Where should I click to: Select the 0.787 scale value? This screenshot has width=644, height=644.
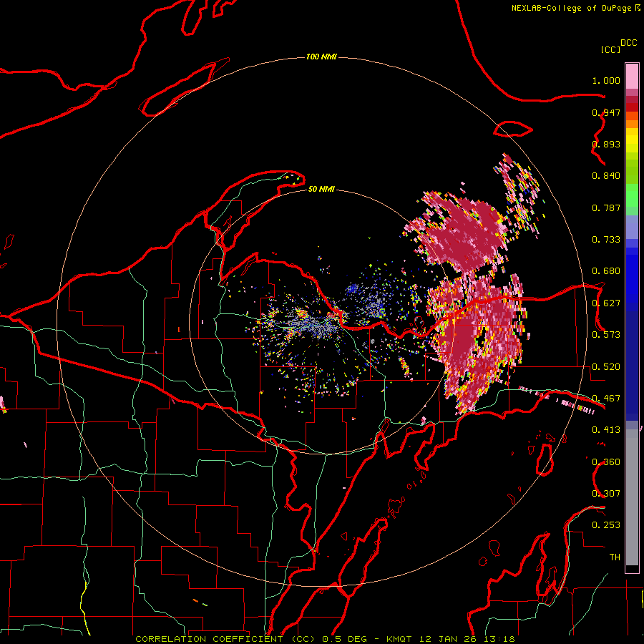[606, 208]
